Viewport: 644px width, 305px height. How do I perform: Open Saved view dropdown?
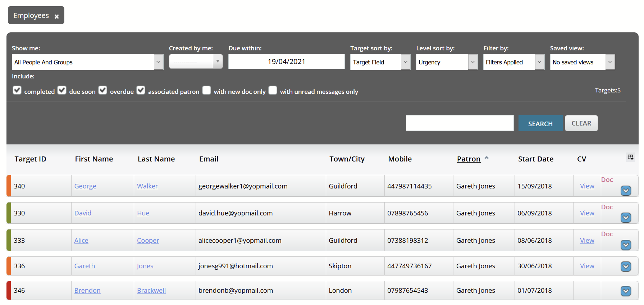(x=583, y=62)
